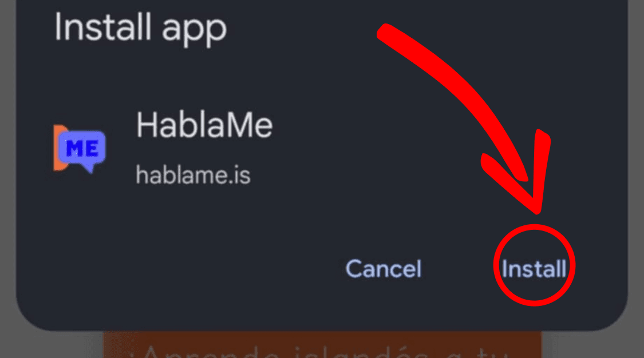Image resolution: width=644 pixels, height=358 pixels.
Task: Click dimmed background left of dialog
Action: 7,164
